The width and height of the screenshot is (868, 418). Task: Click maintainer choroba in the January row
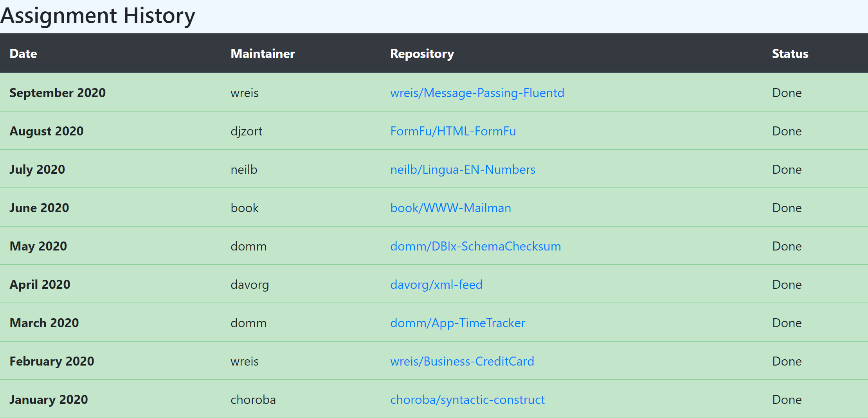tap(253, 400)
